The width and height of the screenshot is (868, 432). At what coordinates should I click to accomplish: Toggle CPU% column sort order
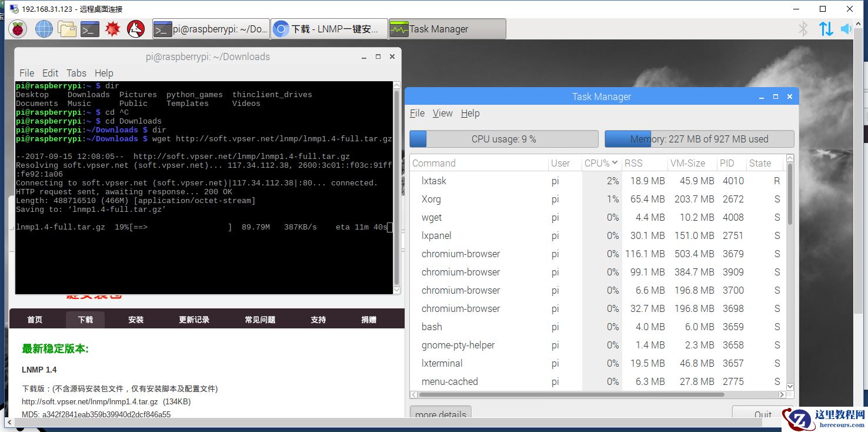601,163
